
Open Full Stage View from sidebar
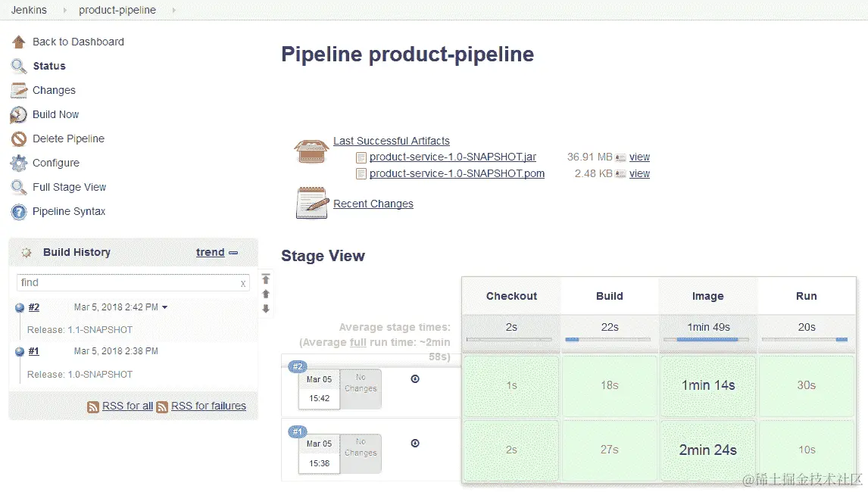click(x=69, y=187)
